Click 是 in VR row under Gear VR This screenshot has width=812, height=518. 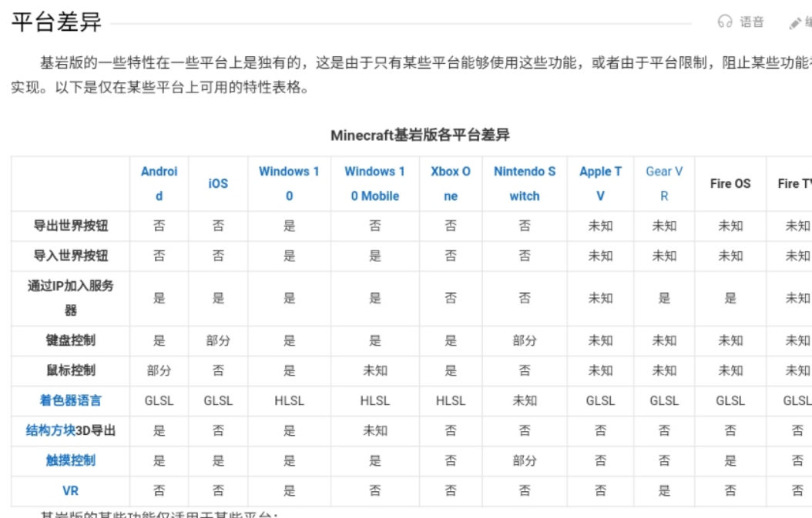pyautogui.click(x=664, y=490)
